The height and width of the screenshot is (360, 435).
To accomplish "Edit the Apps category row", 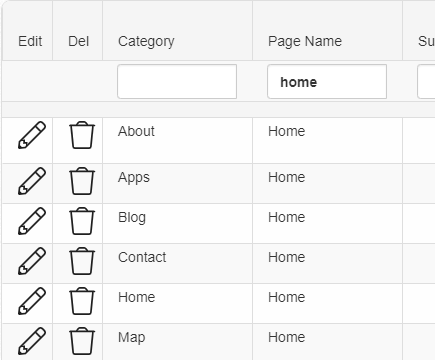I will click(32, 181).
